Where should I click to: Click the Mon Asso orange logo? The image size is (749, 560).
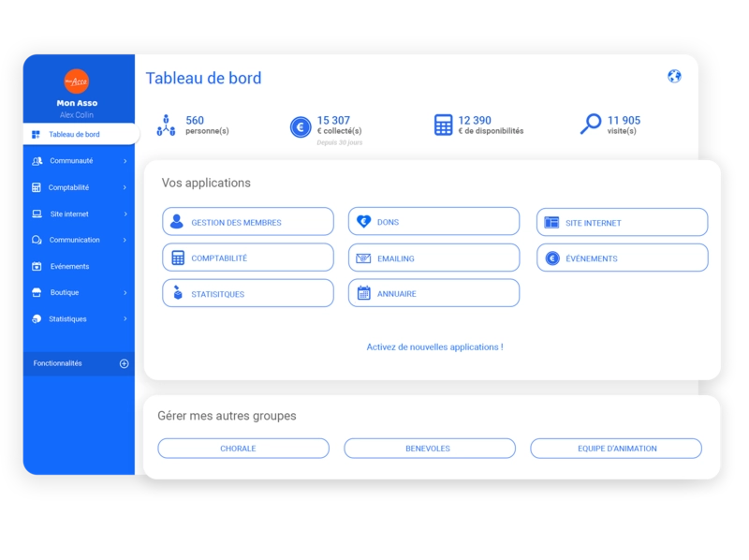coord(77,81)
